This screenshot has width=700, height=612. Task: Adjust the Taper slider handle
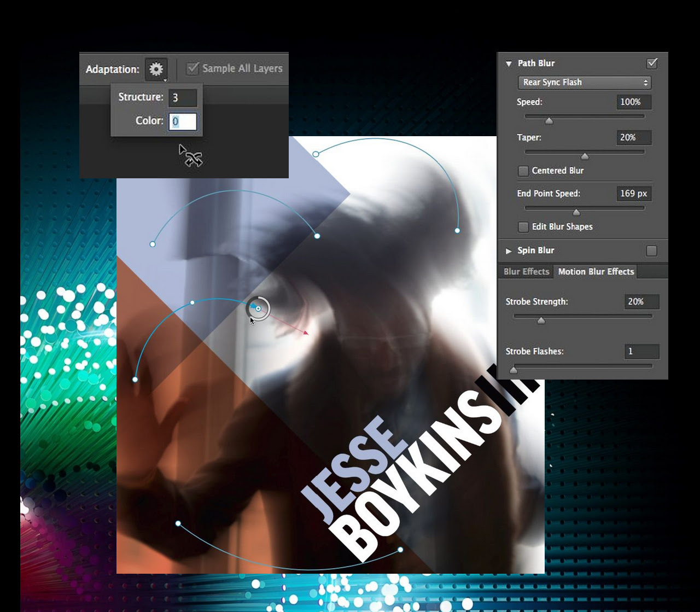[585, 156]
